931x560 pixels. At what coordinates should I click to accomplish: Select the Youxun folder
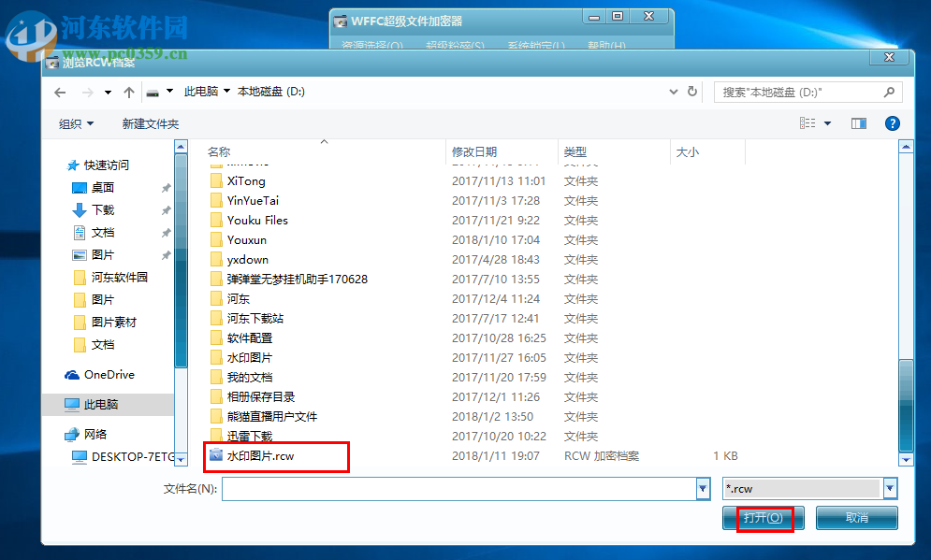(x=246, y=239)
